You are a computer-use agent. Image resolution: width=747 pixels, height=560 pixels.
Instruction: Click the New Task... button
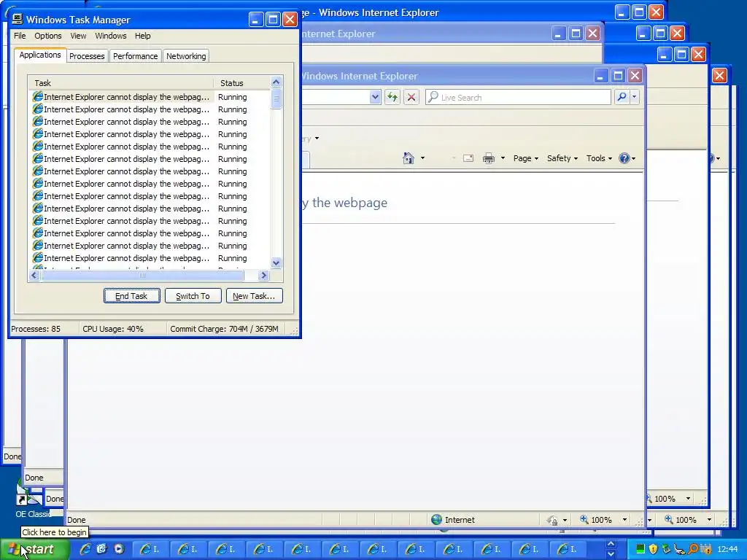254,296
